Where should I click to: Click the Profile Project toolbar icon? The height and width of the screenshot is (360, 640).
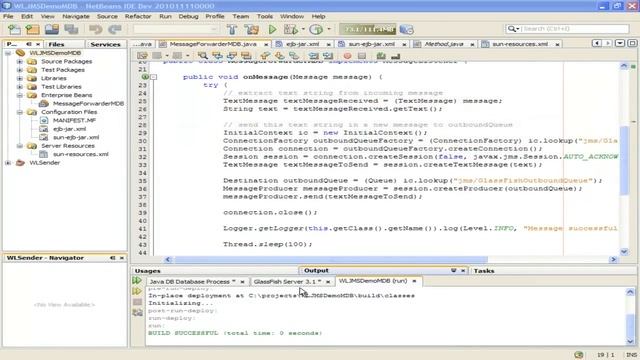(x=316, y=29)
